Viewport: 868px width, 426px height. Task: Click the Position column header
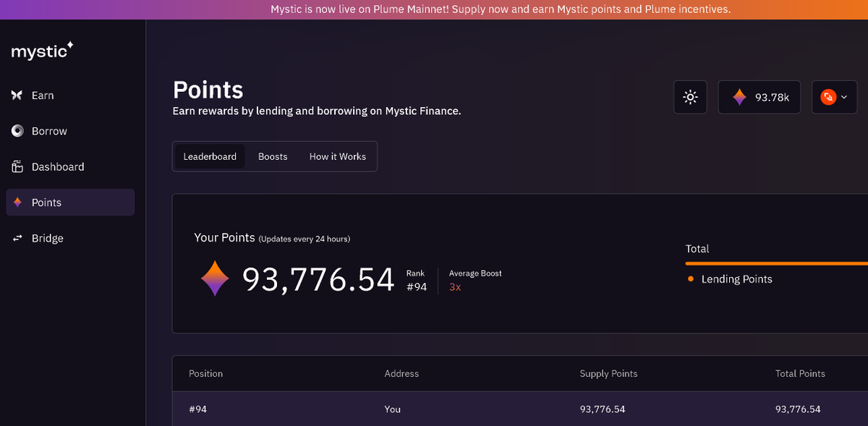click(206, 374)
